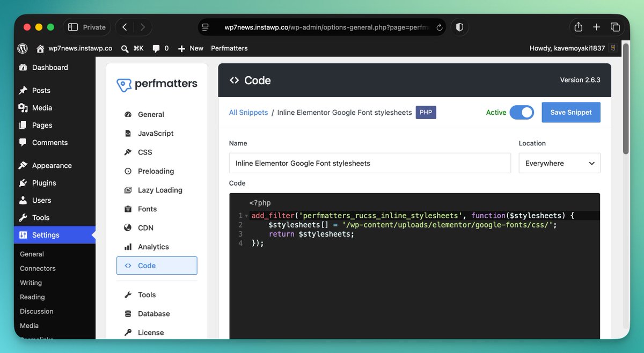Open the comments bubble in admin bar
This screenshot has height=353, width=644.
pos(156,48)
